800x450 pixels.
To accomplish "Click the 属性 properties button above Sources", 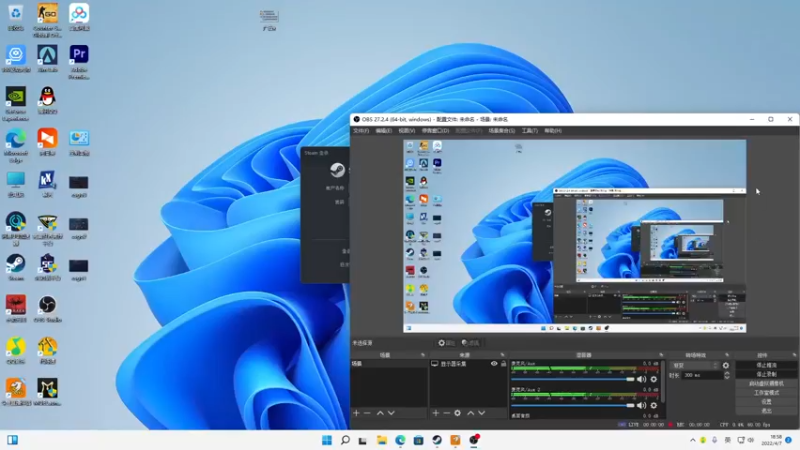I will [446, 343].
